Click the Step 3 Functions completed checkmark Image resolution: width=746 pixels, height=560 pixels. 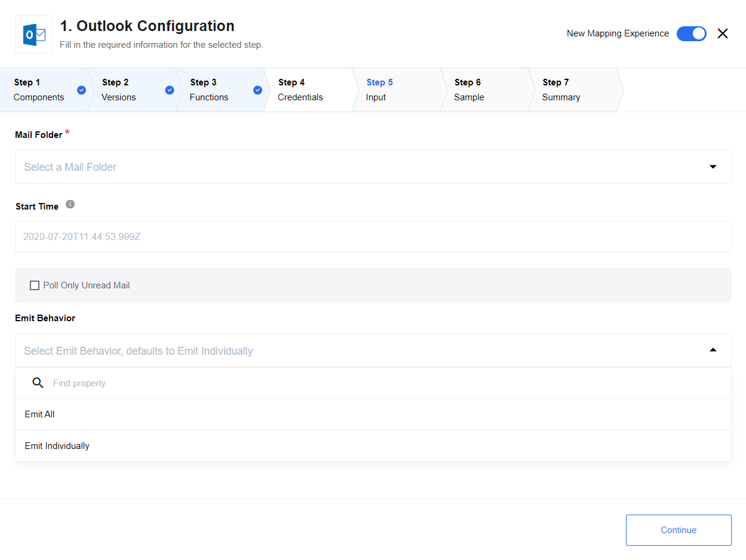tap(257, 90)
